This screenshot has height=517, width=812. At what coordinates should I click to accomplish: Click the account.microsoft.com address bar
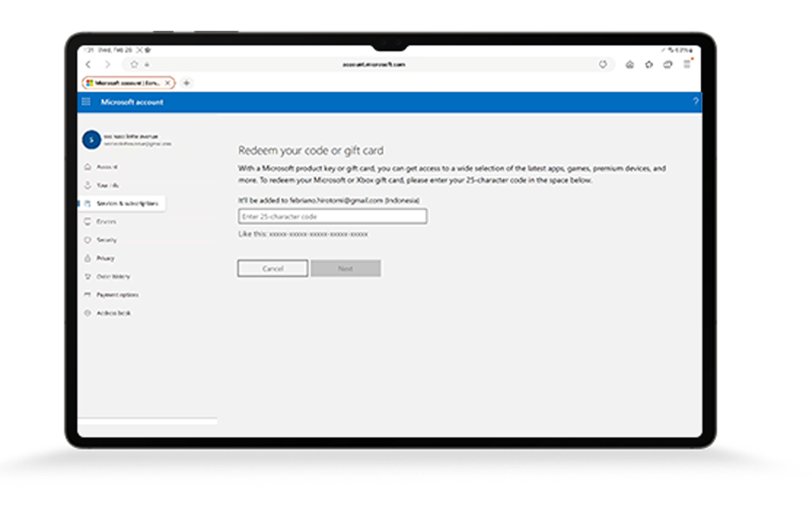pos(374,65)
